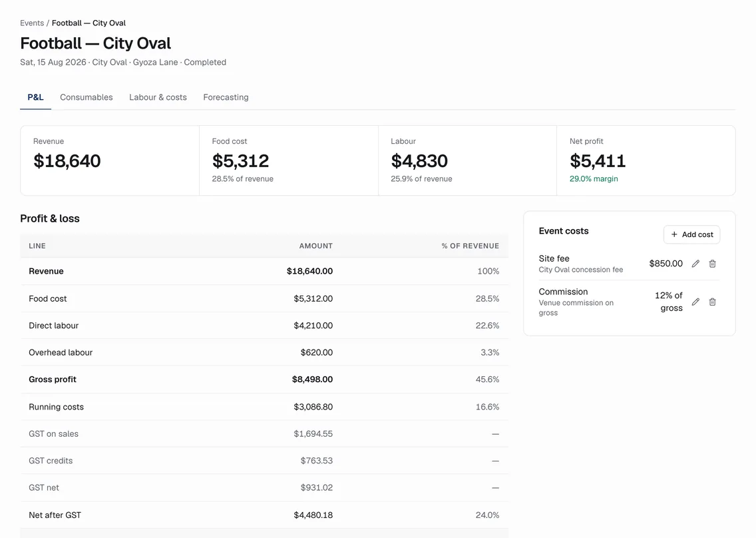756x538 pixels.
Task: Go to Events breadcrumb link
Action: point(32,23)
